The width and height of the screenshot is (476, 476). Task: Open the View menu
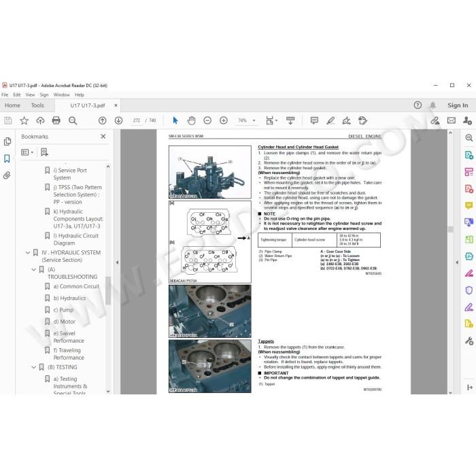coord(30,95)
